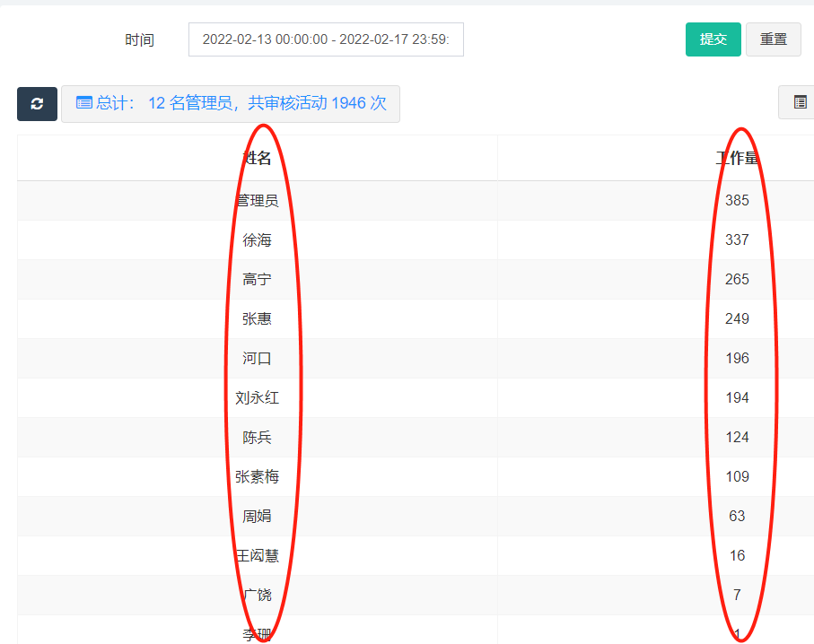This screenshot has height=644, width=814.
Task: Click workload value 194
Action: [737, 397]
